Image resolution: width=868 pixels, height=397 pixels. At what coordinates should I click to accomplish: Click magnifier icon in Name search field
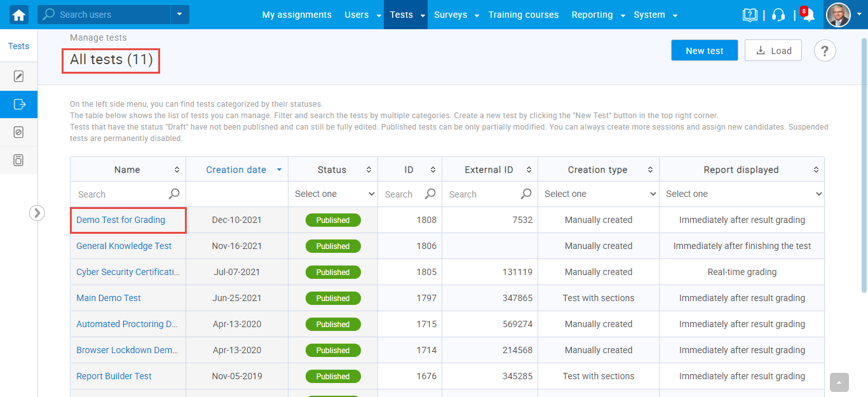point(174,194)
